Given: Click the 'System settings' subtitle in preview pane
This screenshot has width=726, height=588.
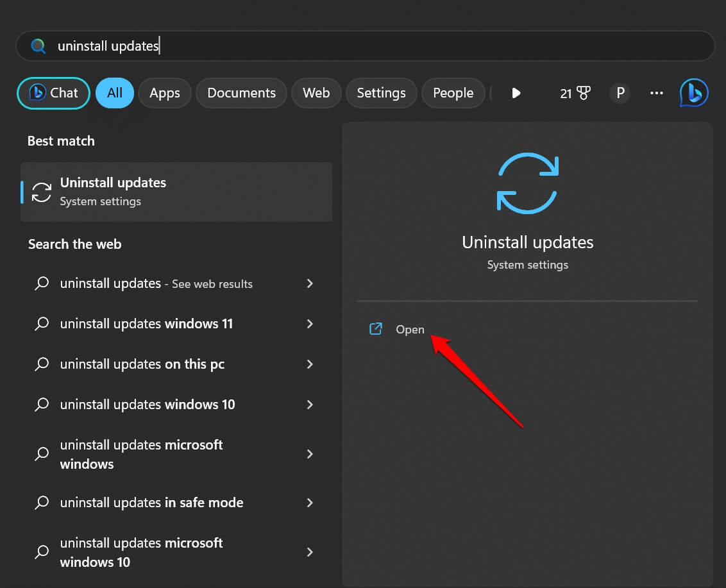Looking at the screenshot, I should pyautogui.click(x=527, y=265).
